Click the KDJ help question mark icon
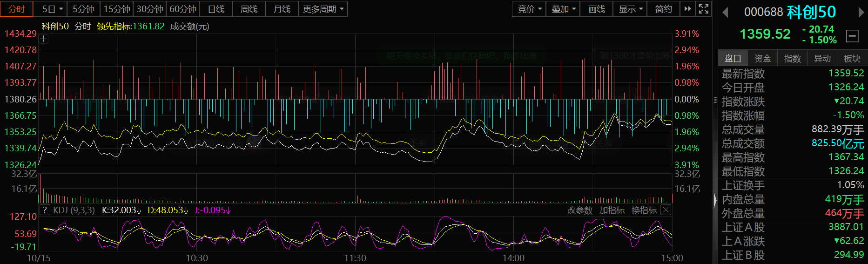Viewport: 868px width, 264px height. click(45, 210)
